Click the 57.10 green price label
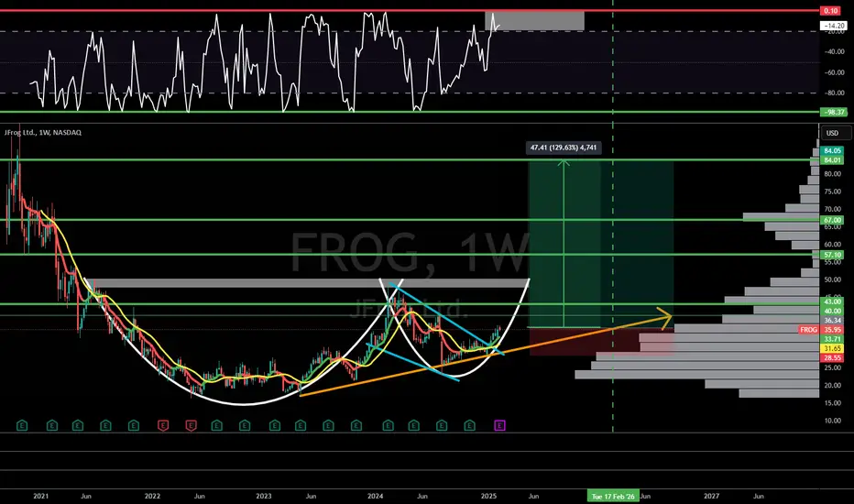 coord(832,255)
